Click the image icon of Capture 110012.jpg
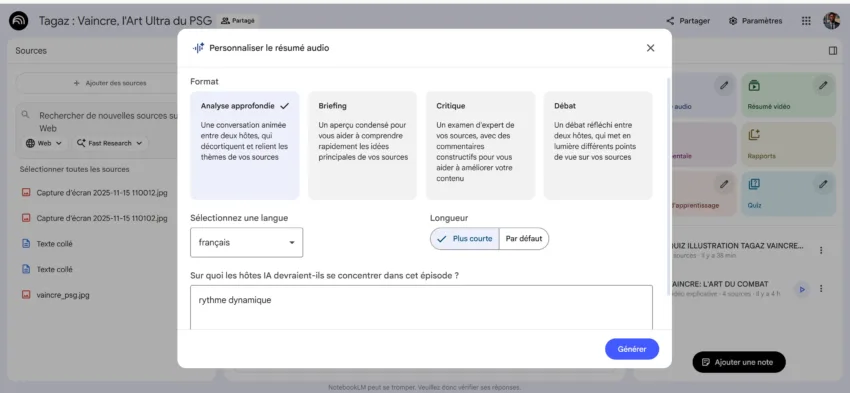The image size is (850, 393). 25,192
